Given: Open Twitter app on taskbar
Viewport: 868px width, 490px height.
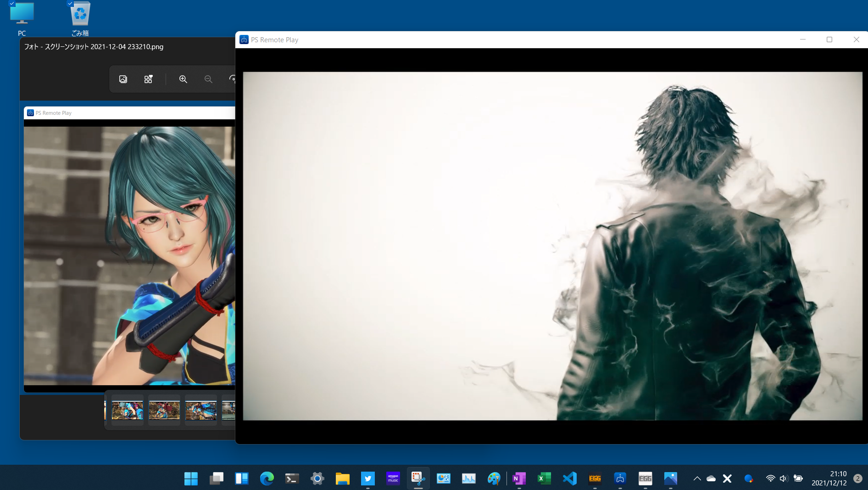Looking at the screenshot, I should [x=367, y=479].
